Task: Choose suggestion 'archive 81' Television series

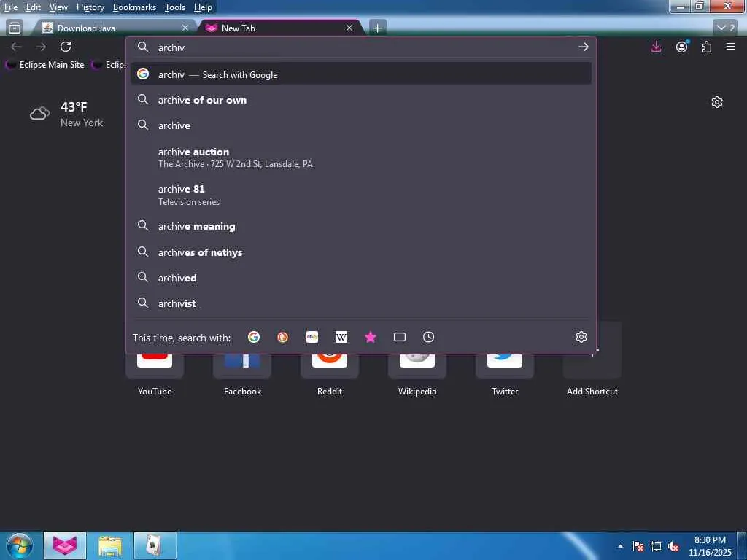Action: pos(361,195)
